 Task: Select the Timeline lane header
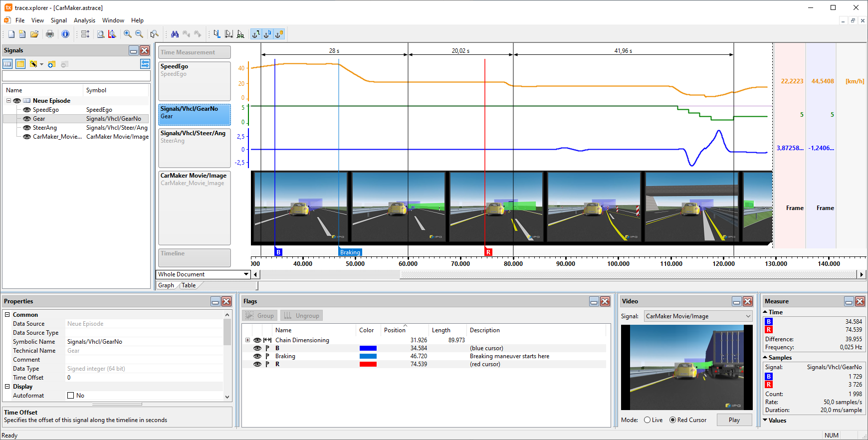click(195, 257)
